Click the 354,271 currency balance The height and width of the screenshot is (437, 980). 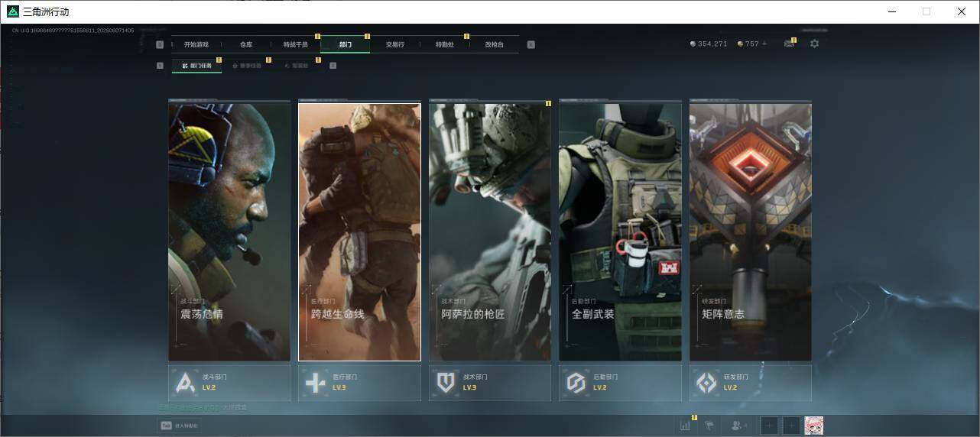[709, 44]
